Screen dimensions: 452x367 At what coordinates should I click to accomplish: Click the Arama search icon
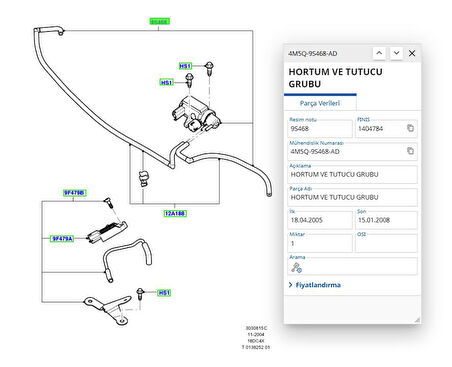[x=296, y=267]
